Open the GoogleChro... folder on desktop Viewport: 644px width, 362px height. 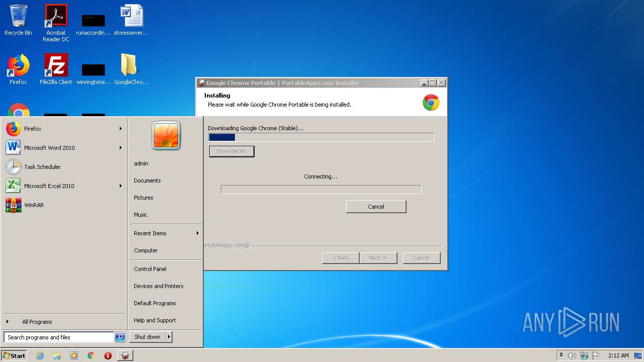(x=131, y=69)
